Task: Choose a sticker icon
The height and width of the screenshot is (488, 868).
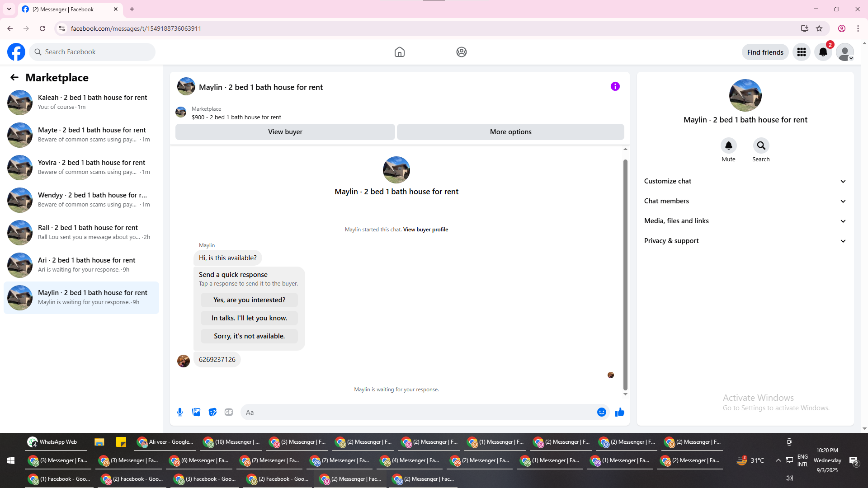Action: tap(212, 412)
